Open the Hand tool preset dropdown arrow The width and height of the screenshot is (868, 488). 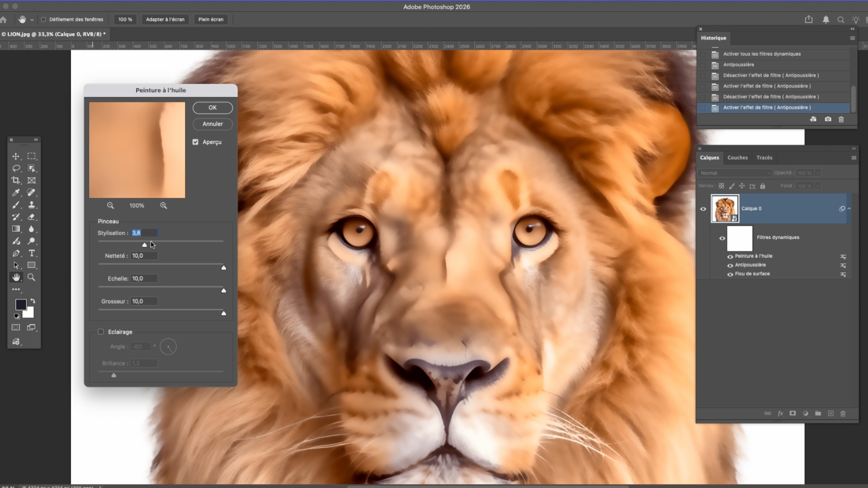pos(32,20)
